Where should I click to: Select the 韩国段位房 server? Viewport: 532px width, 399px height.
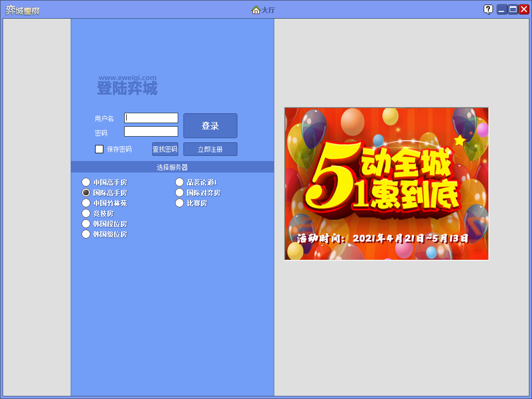pos(86,224)
